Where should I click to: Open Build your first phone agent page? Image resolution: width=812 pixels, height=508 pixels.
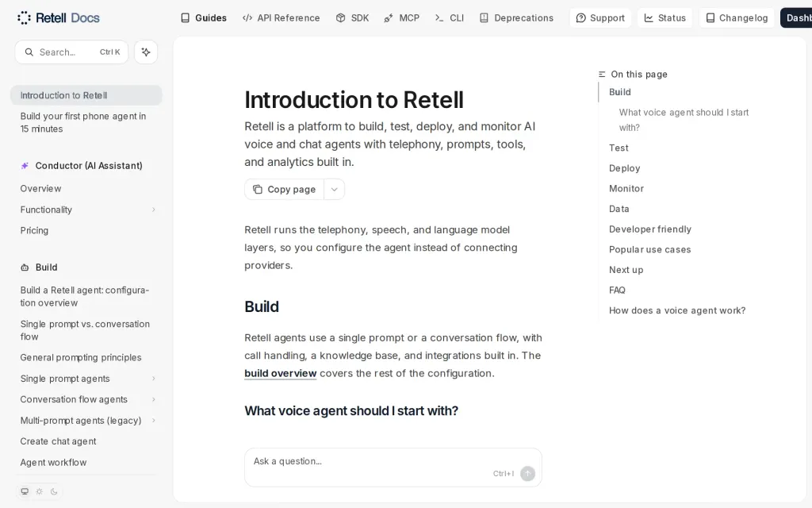click(x=86, y=122)
